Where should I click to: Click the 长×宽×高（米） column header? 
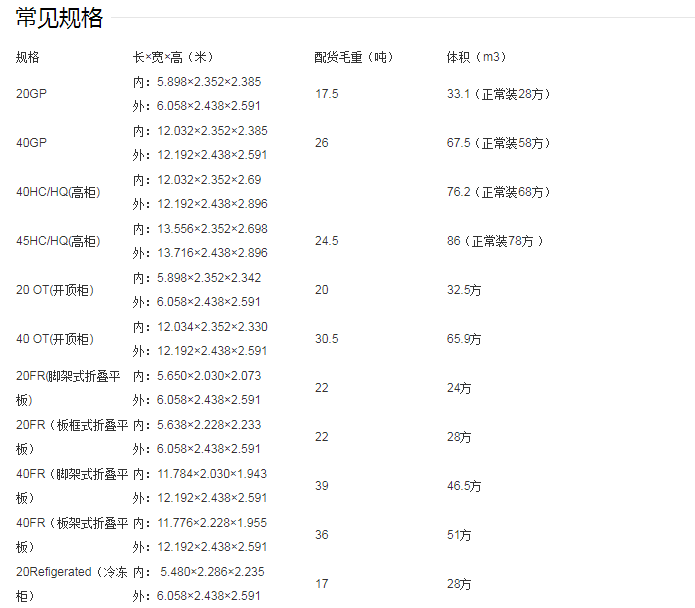(x=173, y=57)
